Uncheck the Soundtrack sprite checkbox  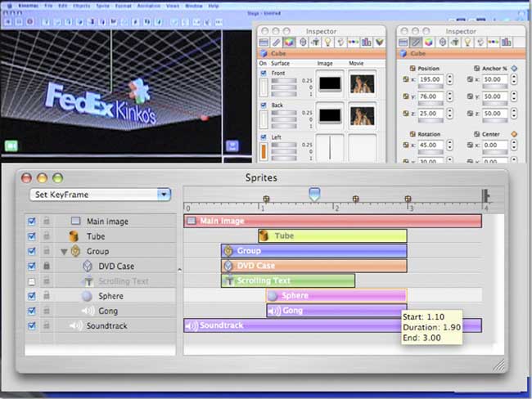(32, 325)
